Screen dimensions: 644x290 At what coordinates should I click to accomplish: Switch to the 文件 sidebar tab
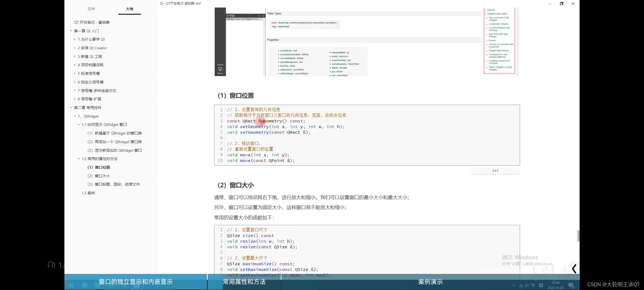(x=91, y=9)
